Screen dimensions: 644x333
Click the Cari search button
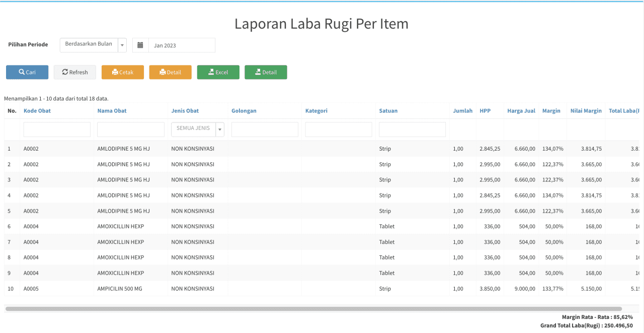pyautogui.click(x=27, y=72)
